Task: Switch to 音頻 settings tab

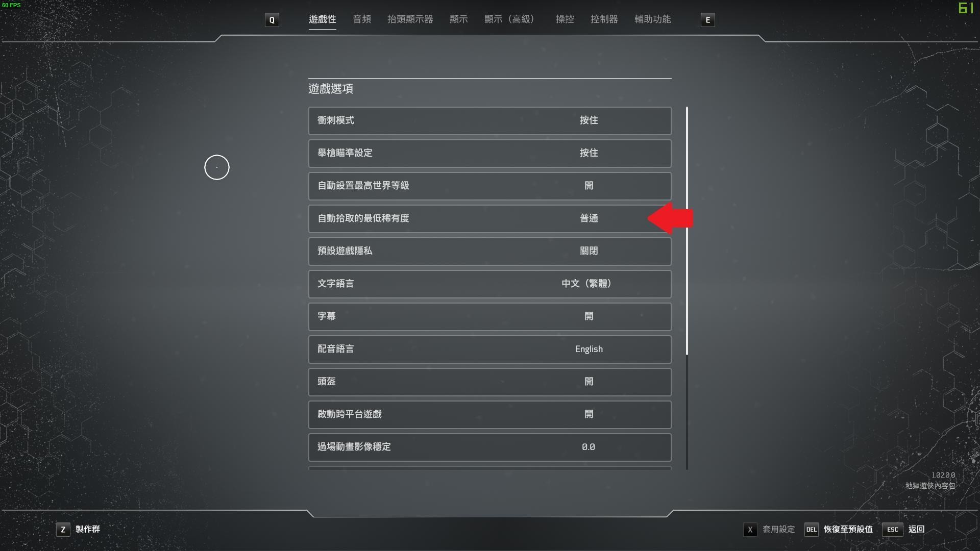Action: pyautogui.click(x=362, y=19)
